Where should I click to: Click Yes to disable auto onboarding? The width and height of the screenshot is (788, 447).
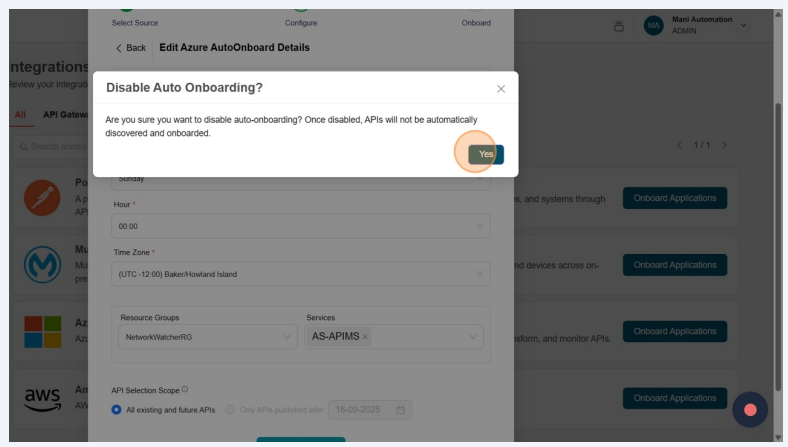point(486,154)
